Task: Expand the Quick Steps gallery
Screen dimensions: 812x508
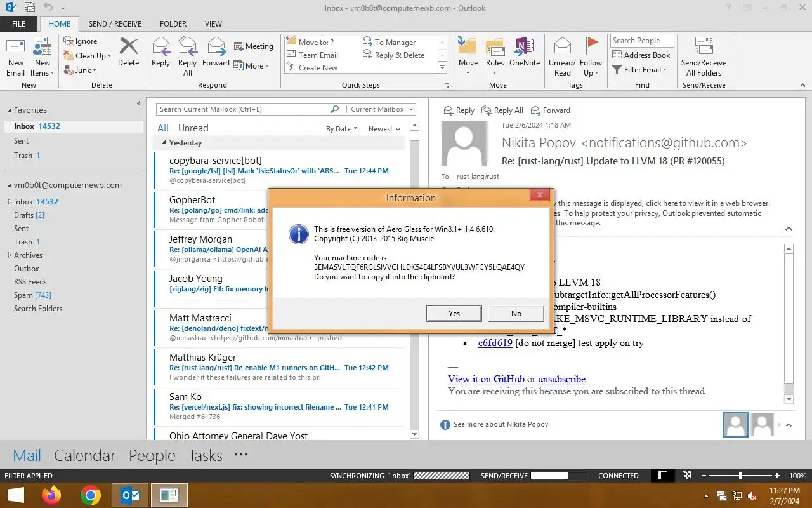Action: pyautogui.click(x=442, y=67)
